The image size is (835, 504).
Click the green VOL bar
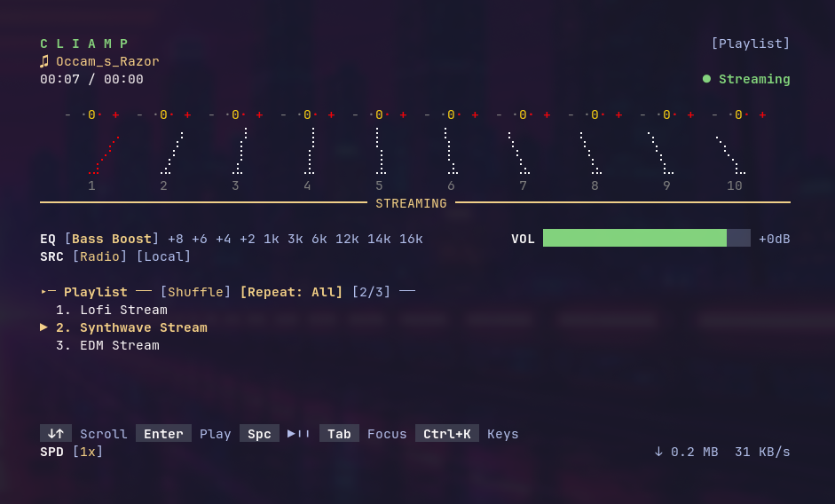coord(634,238)
